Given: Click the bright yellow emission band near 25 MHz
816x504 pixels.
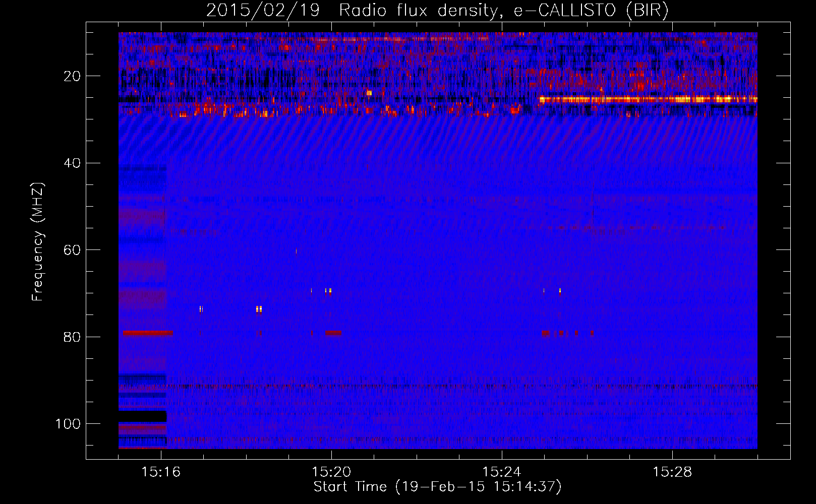Looking at the screenshot, I should point(648,100).
